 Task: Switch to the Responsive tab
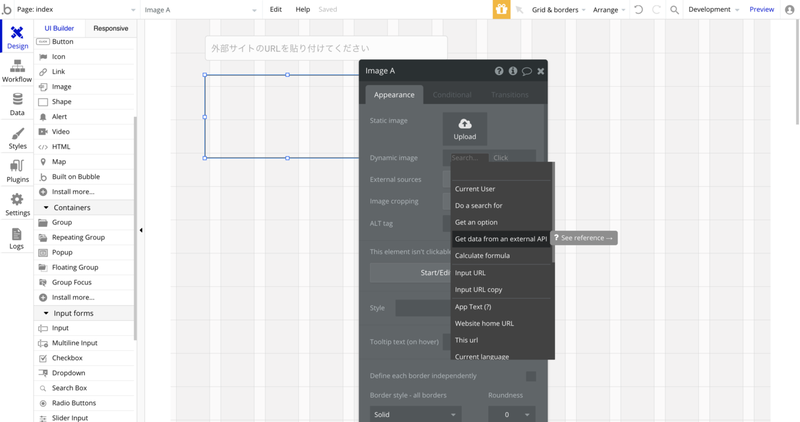111,29
